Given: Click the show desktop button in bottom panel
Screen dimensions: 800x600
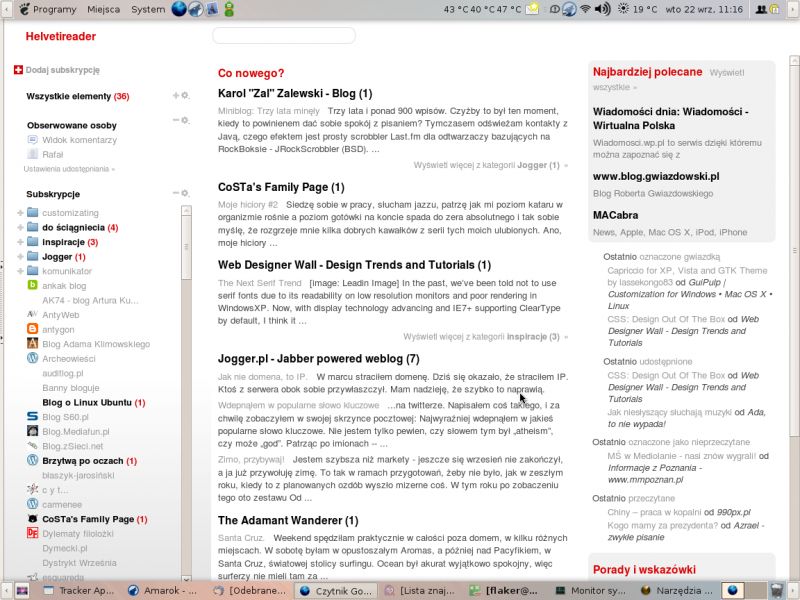Looking at the screenshot, I should pyautogui.click(x=22, y=590).
